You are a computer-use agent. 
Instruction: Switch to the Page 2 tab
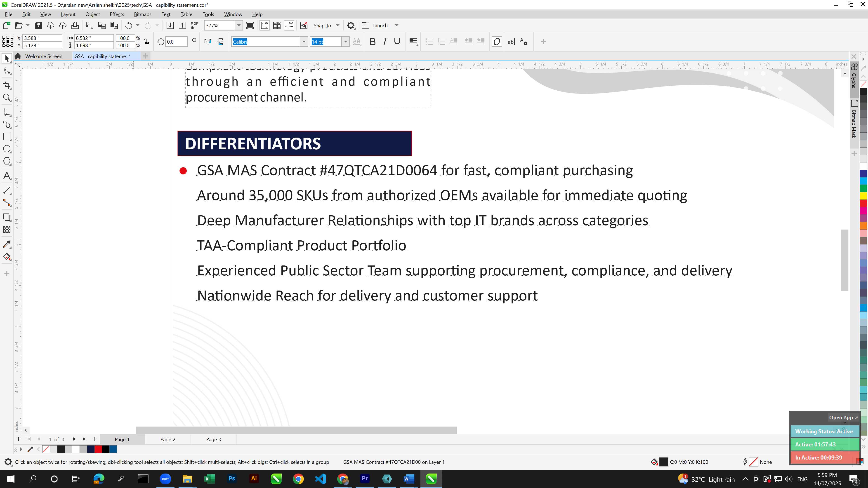coord(168,439)
